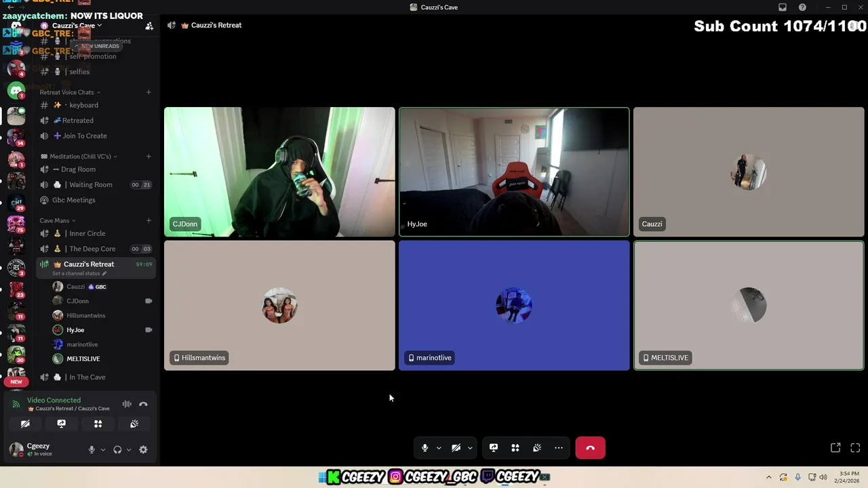This screenshot has height=488, width=868.
Task: Focus the MELTISLIVE participant tile
Action: [749, 305]
